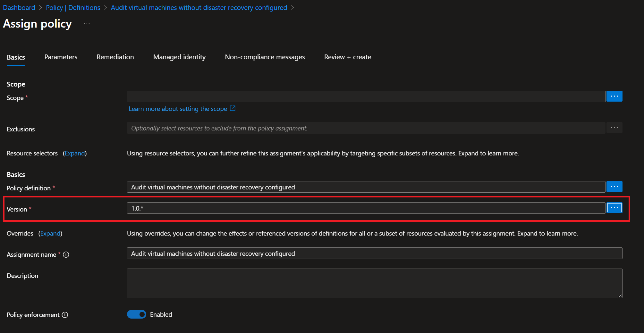Click the Assignment name info icon
The image size is (644, 333).
click(x=66, y=254)
